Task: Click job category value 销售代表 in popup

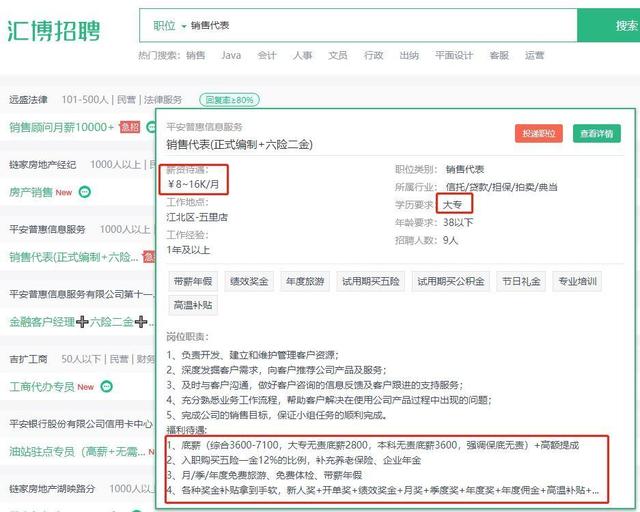Action: 465,169
